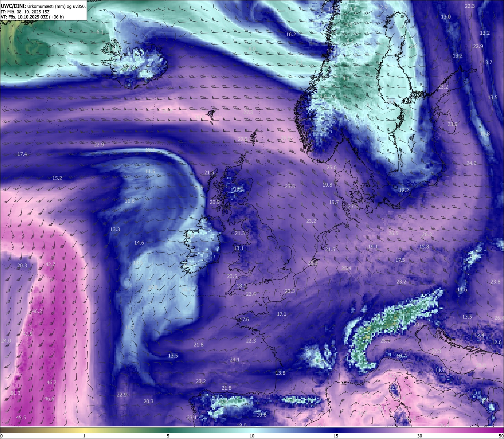Click the 13.0 value on the map
The height and width of the screenshot is (439, 504).
(446, 17)
